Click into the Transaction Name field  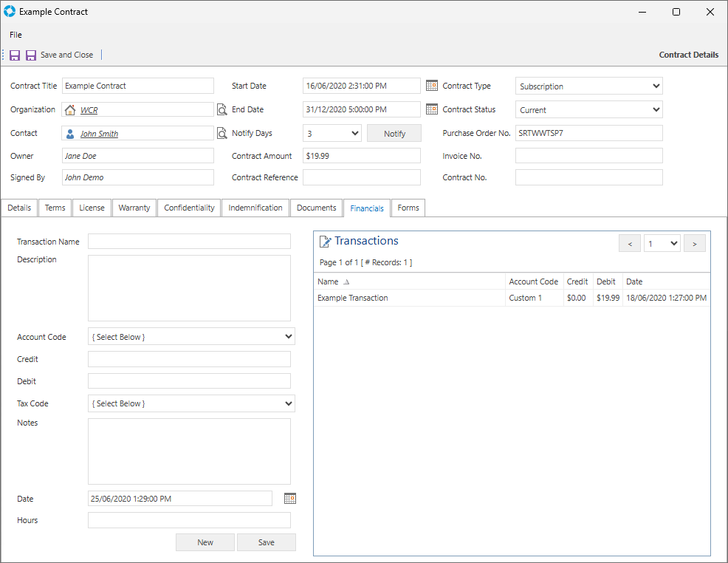coord(189,242)
